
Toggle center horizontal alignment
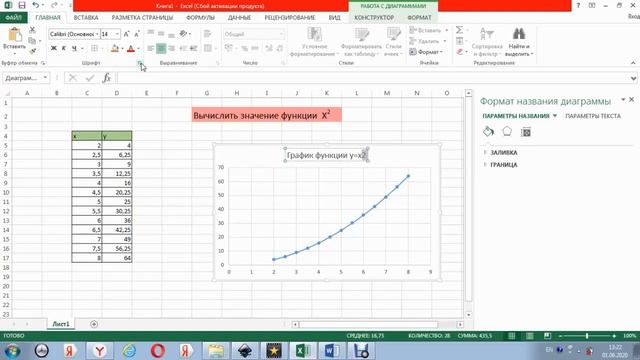(161, 48)
